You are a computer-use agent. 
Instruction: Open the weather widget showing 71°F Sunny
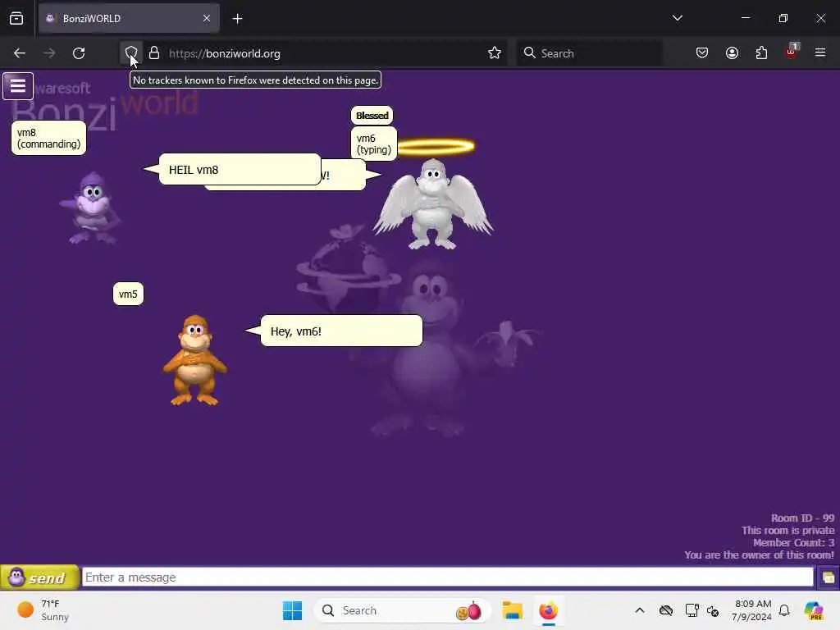(x=43, y=610)
